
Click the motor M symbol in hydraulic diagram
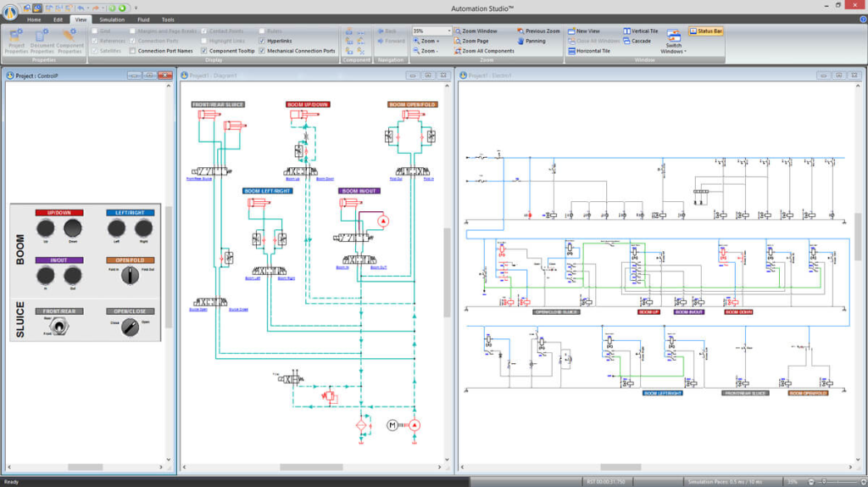click(392, 425)
